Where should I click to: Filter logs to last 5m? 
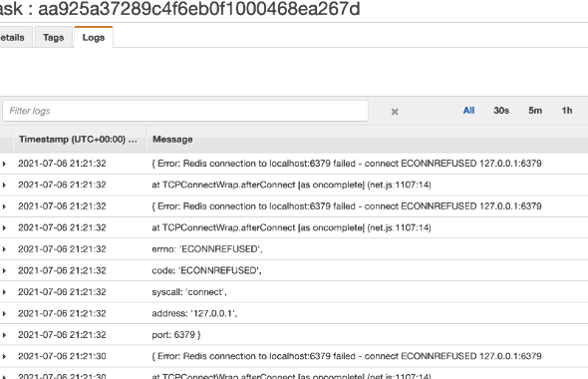[535, 111]
